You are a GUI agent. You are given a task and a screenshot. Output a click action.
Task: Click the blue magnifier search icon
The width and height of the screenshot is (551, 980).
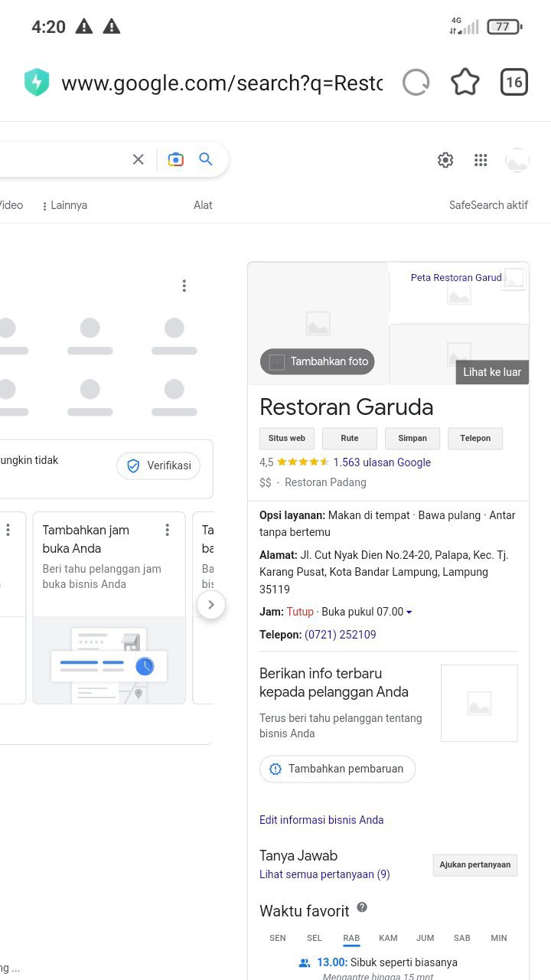point(206,159)
